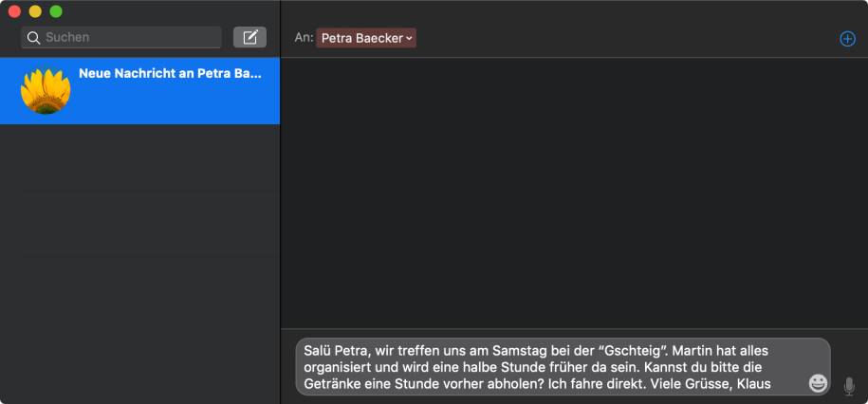Select the Neue Nachricht an Petra conversation
The image size is (868, 404).
click(x=139, y=91)
